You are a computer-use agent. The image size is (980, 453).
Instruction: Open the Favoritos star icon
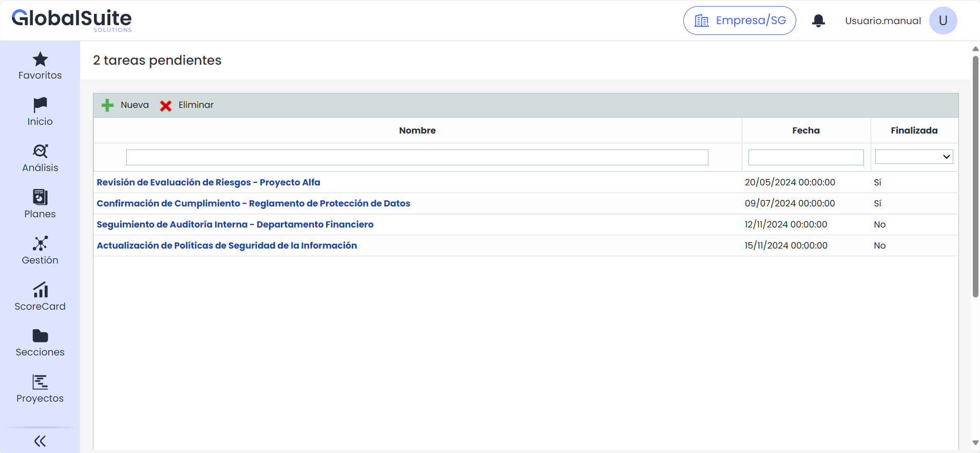(40, 60)
